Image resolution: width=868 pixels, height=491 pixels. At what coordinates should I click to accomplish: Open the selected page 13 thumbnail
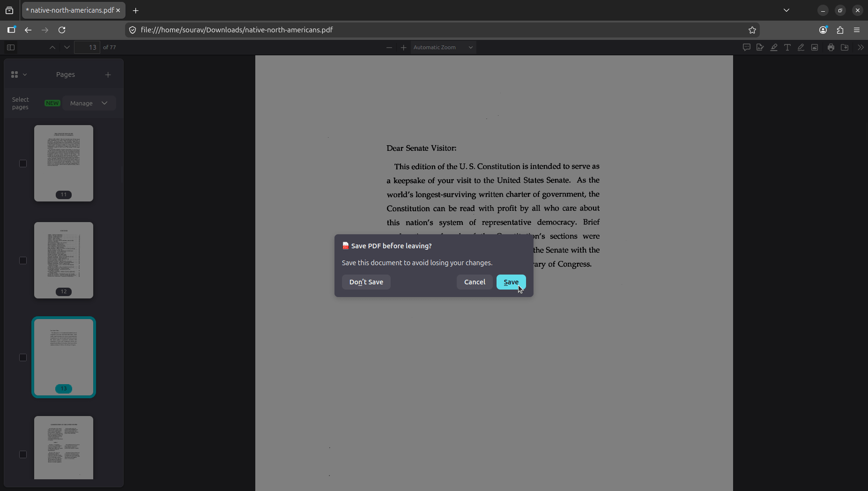(64, 357)
